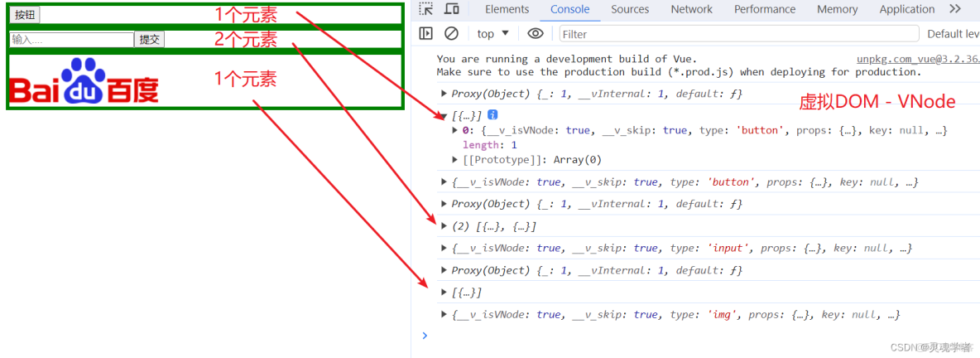This screenshot has width=980, height=358.
Task: Select the 'length: 1' property row
Action: click(x=490, y=145)
